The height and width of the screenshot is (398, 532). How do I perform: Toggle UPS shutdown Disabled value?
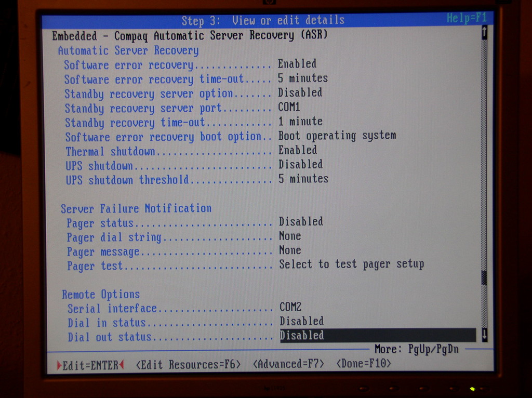pyautogui.click(x=300, y=165)
